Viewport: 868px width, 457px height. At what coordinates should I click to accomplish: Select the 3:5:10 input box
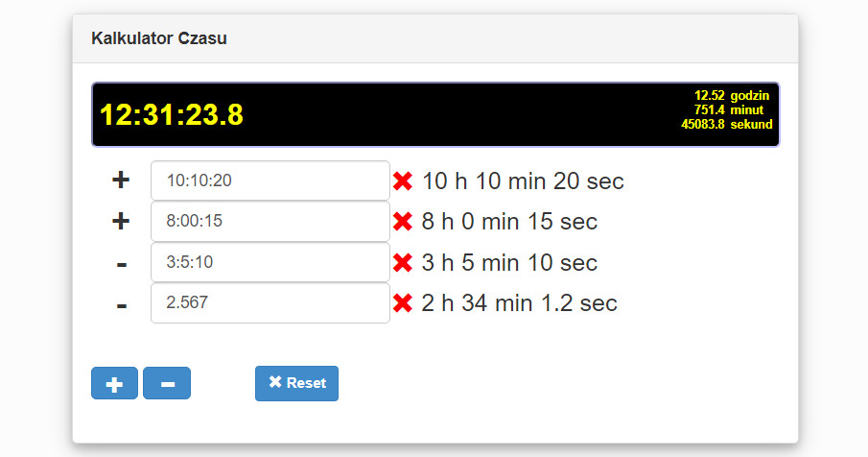point(270,262)
